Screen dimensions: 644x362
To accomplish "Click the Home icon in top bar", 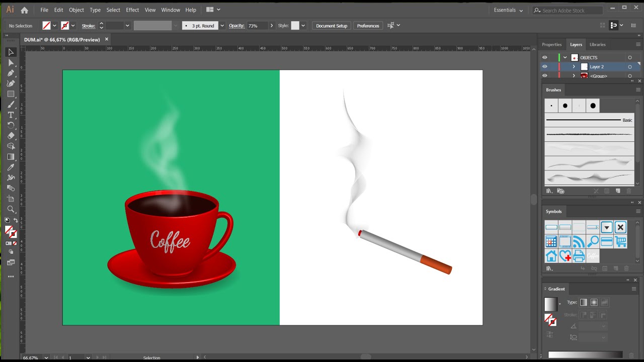I will pos(24,10).
